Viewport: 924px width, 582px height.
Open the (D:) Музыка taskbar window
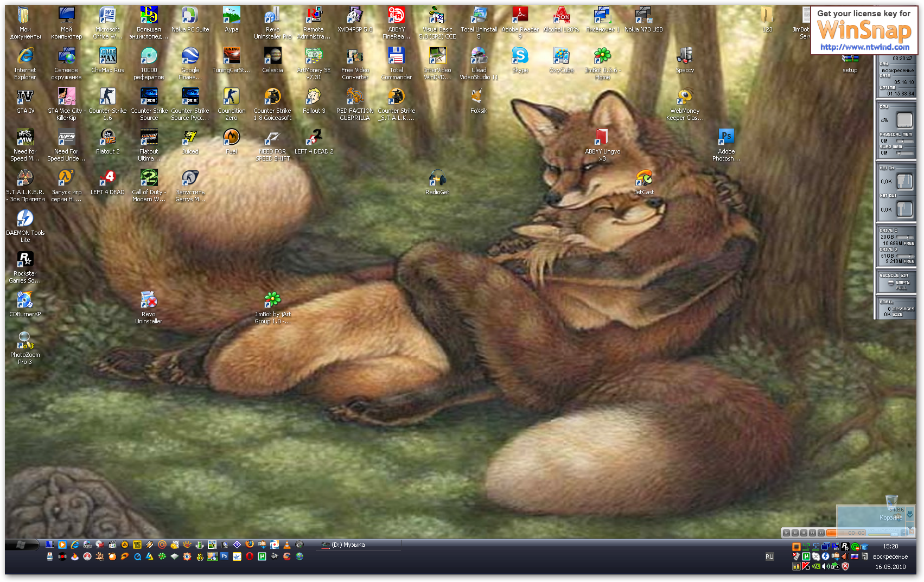click(x=347, y=545)
